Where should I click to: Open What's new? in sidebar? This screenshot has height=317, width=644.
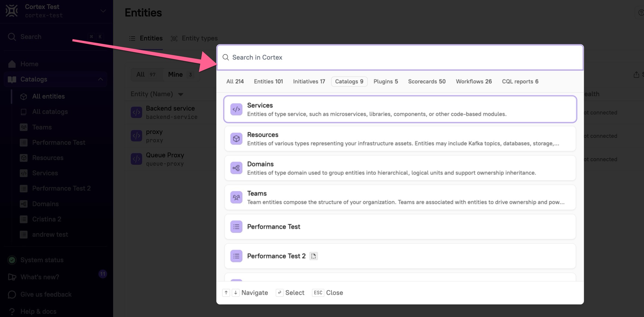(x=40, y=277)
